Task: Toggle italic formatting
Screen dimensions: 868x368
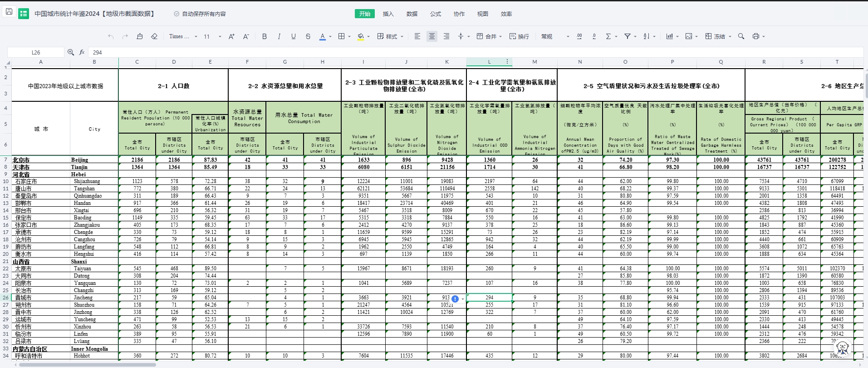Action: click(x=279, y=36)
